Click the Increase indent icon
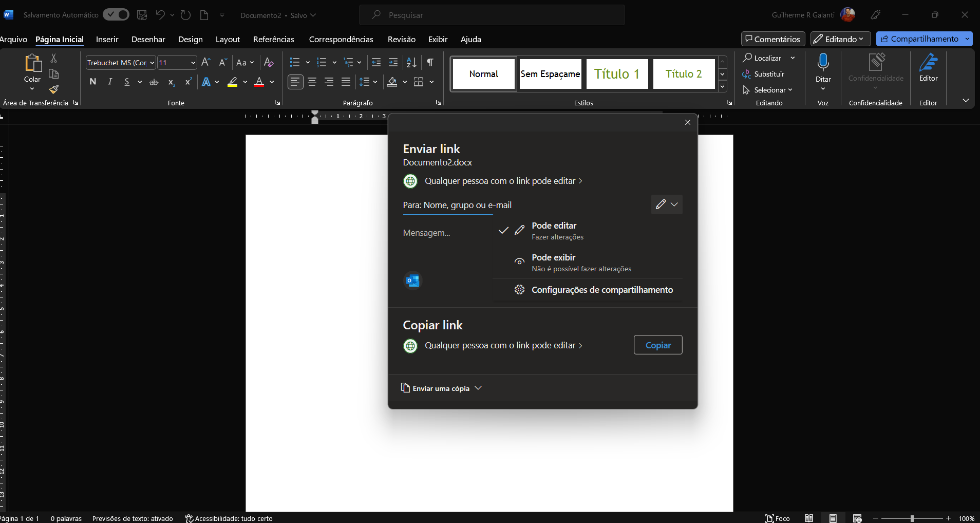Screen dimensions: 980x523 click(x=393, y=62)
